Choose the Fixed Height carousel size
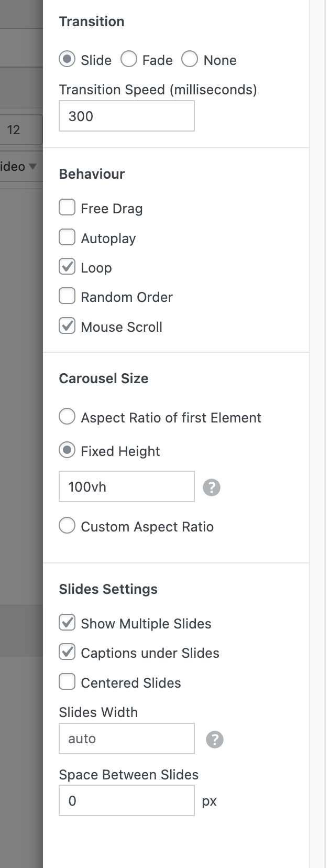Viewport: 330px width, 868px height. [67, 450]
